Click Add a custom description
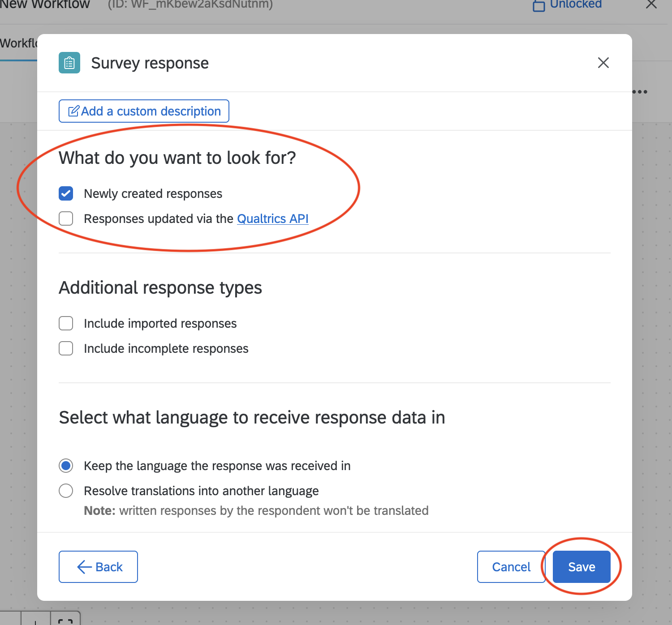The image size is (672, 625). tap(144, 111)
